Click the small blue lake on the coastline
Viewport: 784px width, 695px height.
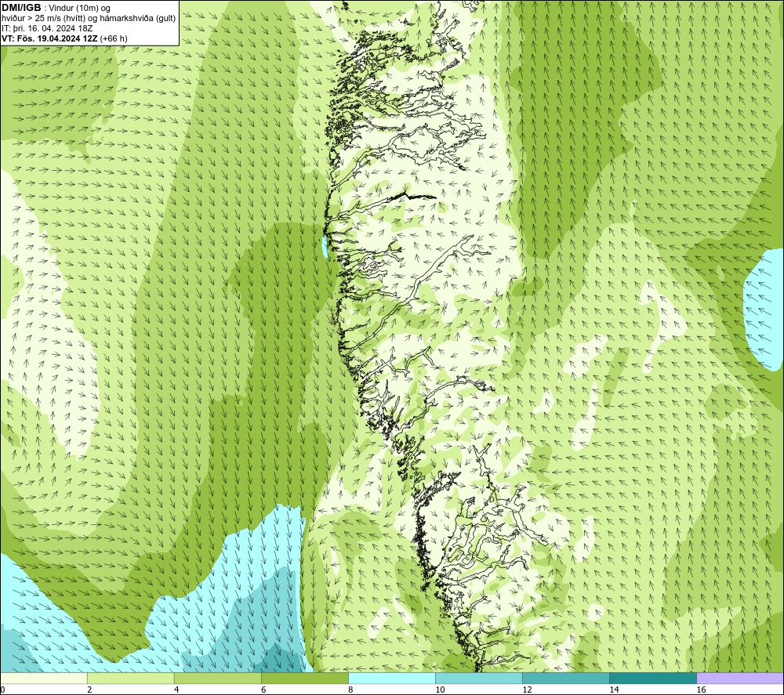tap(325, 246)
